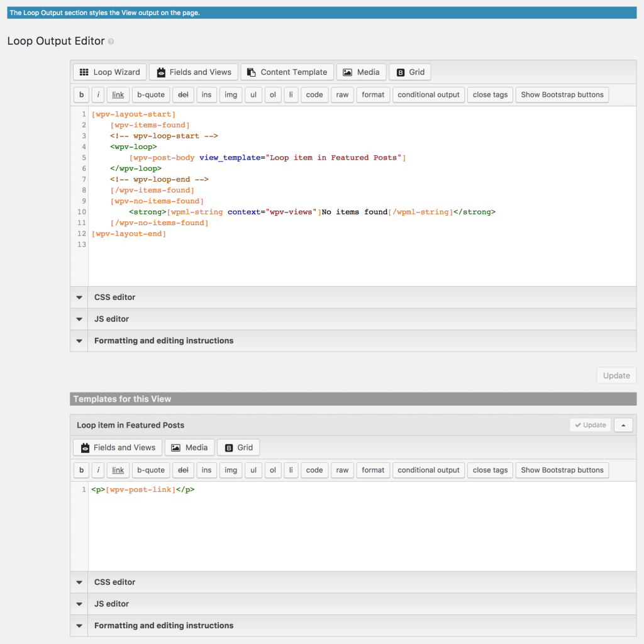Click empty line 13 in loop editor
Screen dimensions: 644x644
click(x=362, y=245)
